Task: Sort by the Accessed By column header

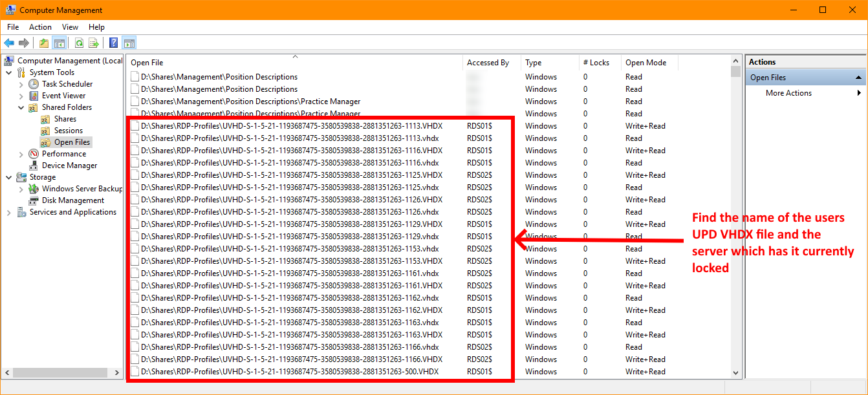Action: [x=488, y=62]
